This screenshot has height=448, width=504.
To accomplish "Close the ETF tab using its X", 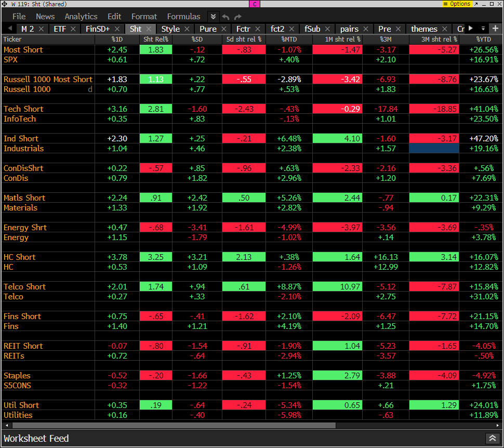I will [x=73, y=29].
